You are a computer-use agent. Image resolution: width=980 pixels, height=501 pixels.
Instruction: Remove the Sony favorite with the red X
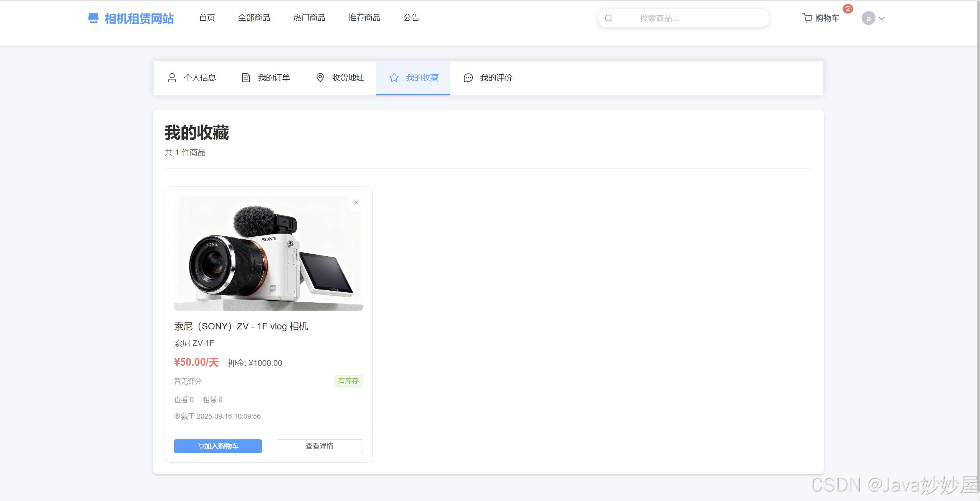pyautogui.click(x=356, y=203)
